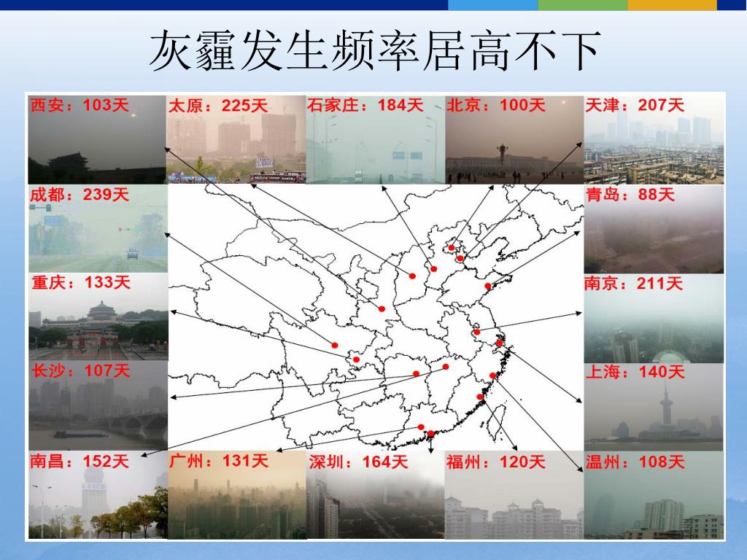The image size is (747, 560).
Task: Select the 石家庄：184天 label
Action: (x=365, y=105)
